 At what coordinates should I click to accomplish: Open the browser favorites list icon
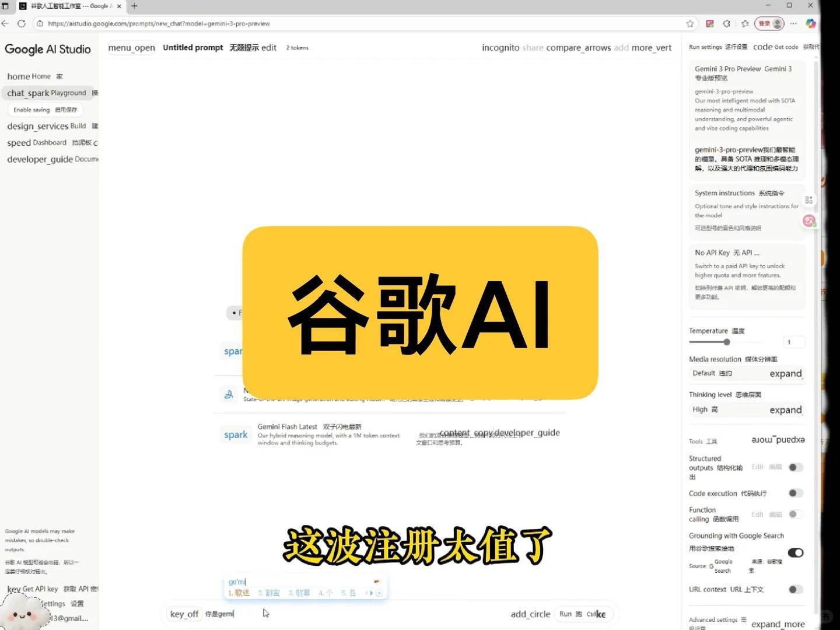745,23
